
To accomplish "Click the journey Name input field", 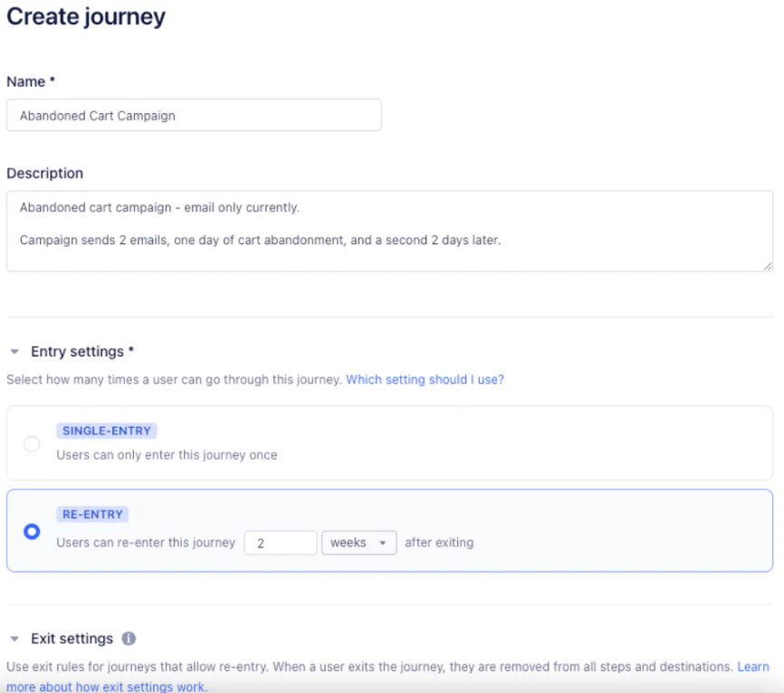I will point(194,116).
